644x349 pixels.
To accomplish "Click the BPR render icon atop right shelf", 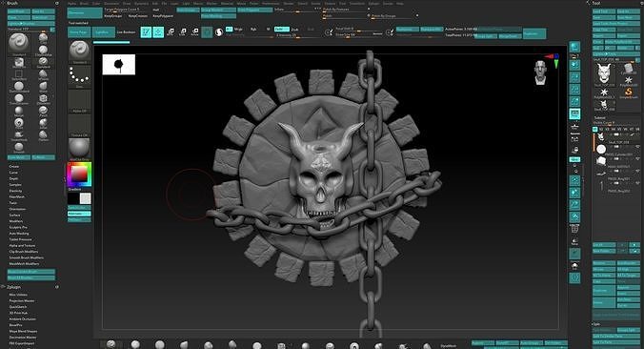I will click(574, 47).
